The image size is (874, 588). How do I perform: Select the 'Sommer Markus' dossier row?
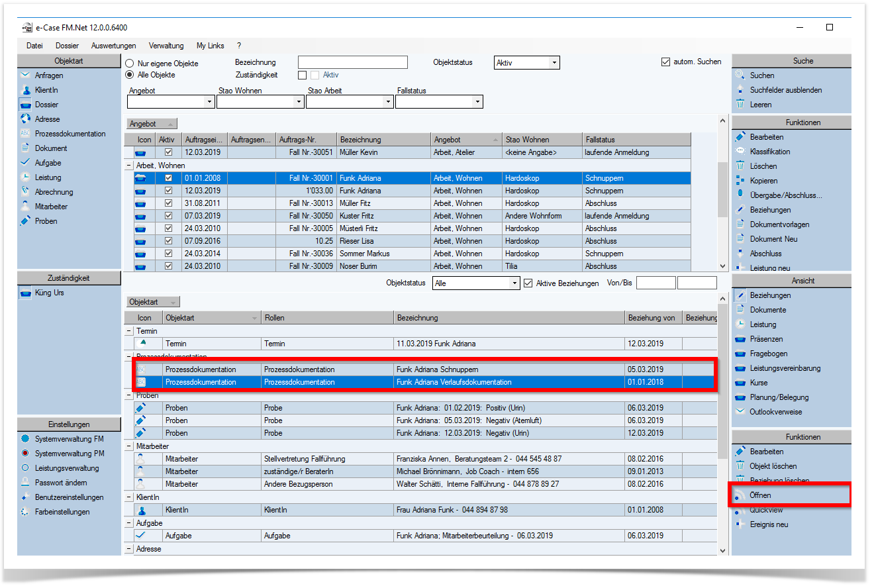[x=412, y=254]
